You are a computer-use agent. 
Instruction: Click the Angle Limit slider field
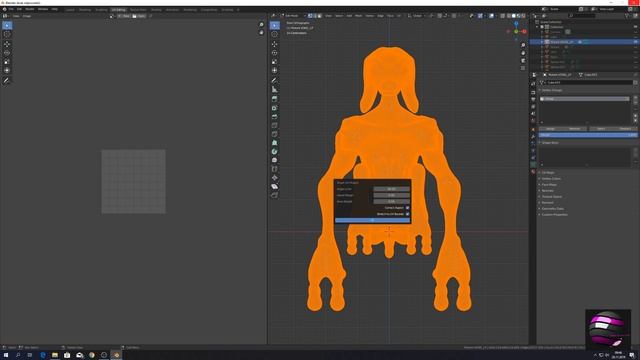[391, 189]
